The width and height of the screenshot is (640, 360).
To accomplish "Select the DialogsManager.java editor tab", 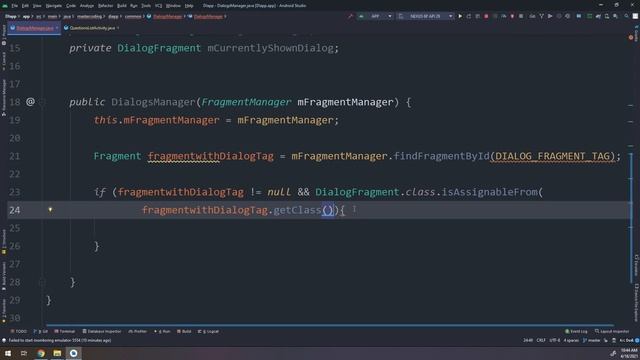I will (x=35, y=28).
